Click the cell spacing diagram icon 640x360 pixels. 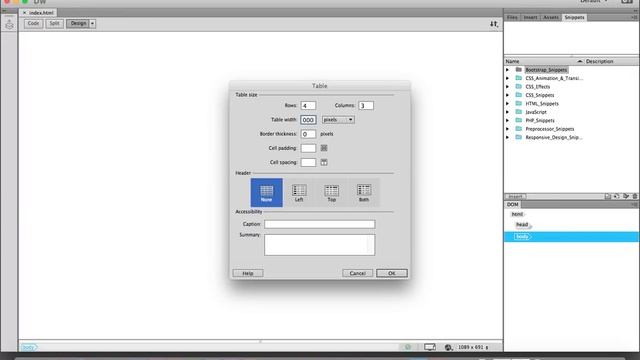pos(324,162)
